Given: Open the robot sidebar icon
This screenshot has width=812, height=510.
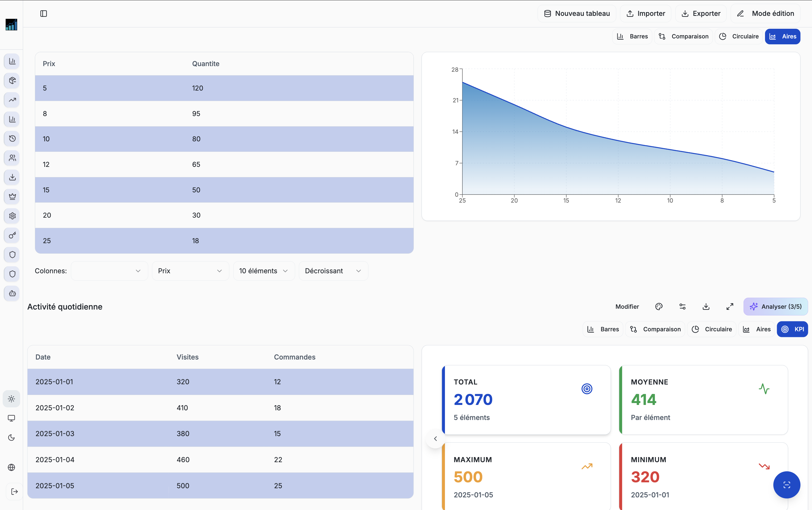Looking at the screenshot, I should click(12, 293).
